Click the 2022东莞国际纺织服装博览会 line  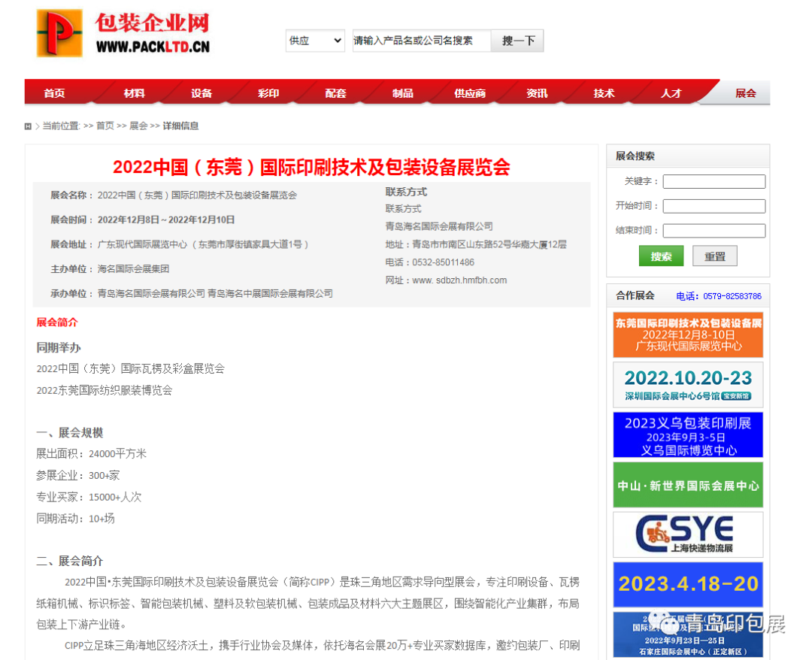click(104, 390)
